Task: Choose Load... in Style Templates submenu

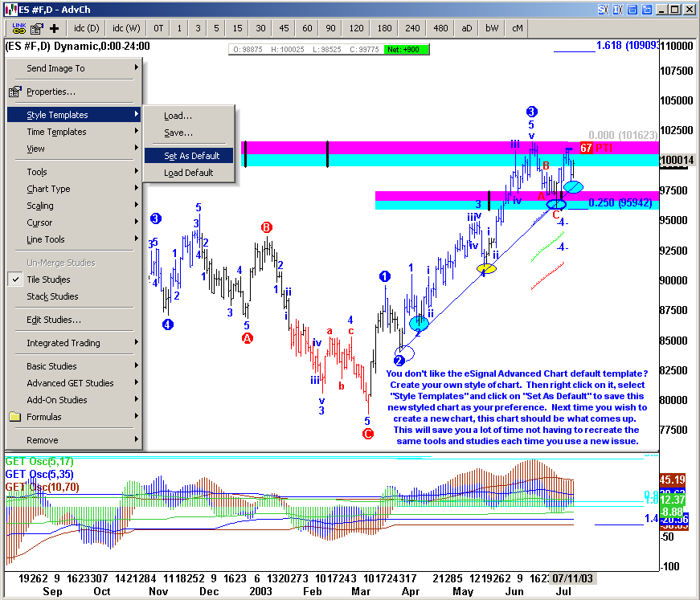Action: [189, 116]
